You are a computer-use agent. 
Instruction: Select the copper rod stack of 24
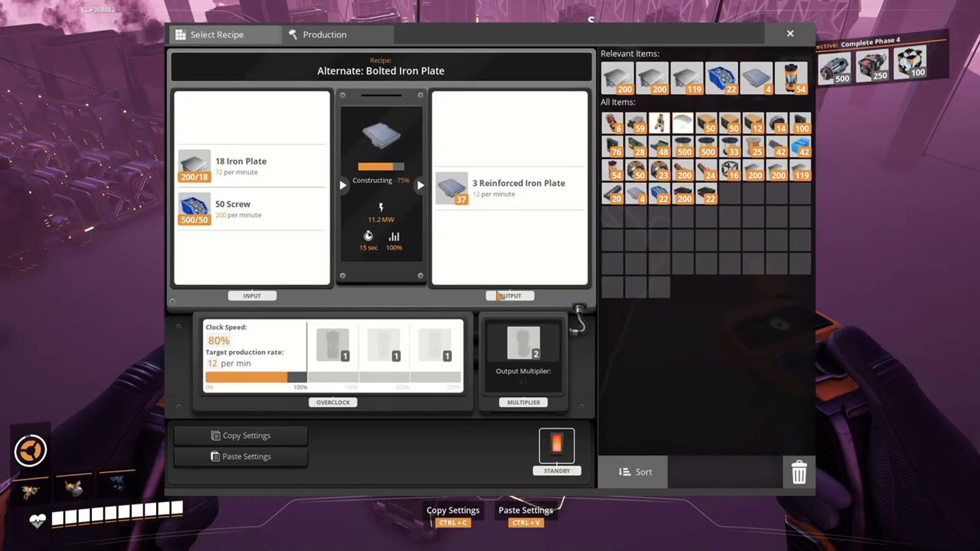coord(706,170)
